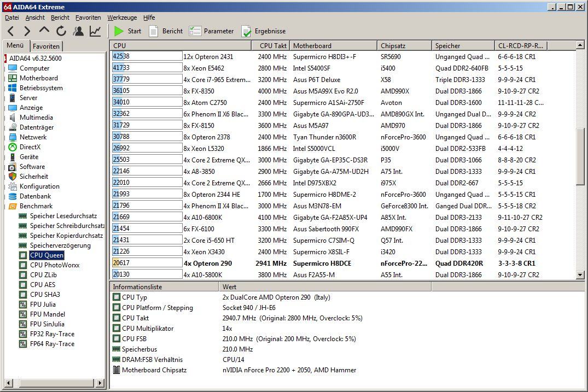Select the 12x Opteron 2431 result row
The height and width of the screenshot is (392, 588).
[x=343, y=57]
